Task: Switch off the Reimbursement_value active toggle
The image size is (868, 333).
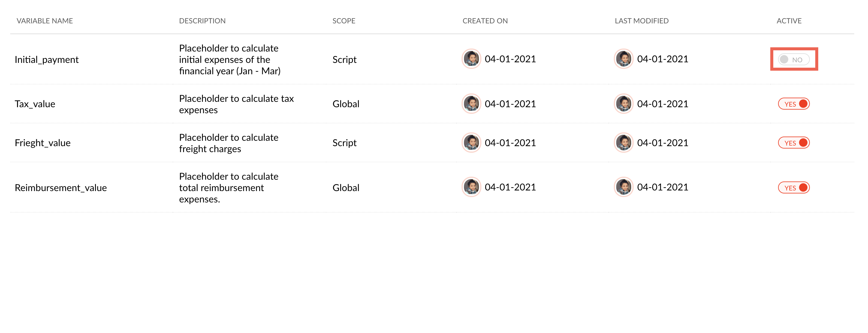Action: click(794, 187)
